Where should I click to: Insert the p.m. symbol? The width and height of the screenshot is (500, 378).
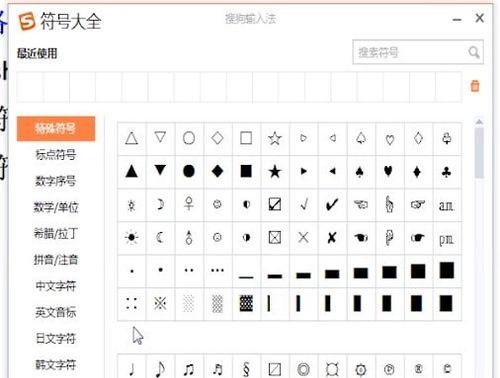446,238
